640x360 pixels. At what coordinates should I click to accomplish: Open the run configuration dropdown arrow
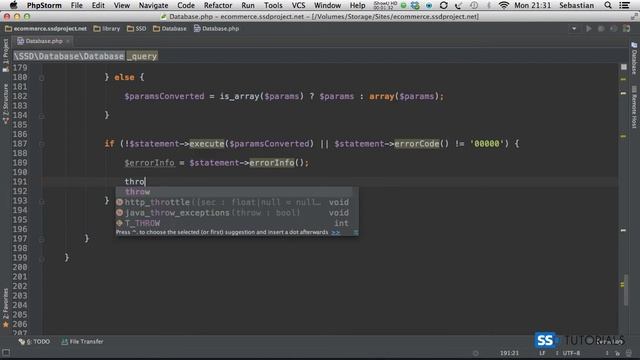click(x=574, y=29)
